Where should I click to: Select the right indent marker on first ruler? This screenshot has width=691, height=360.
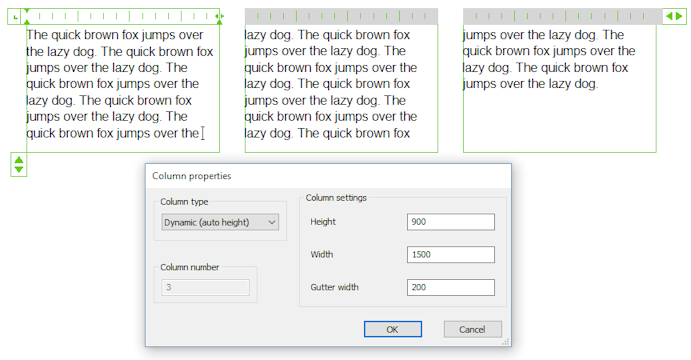pyautogui.click(x=219, y=22)
